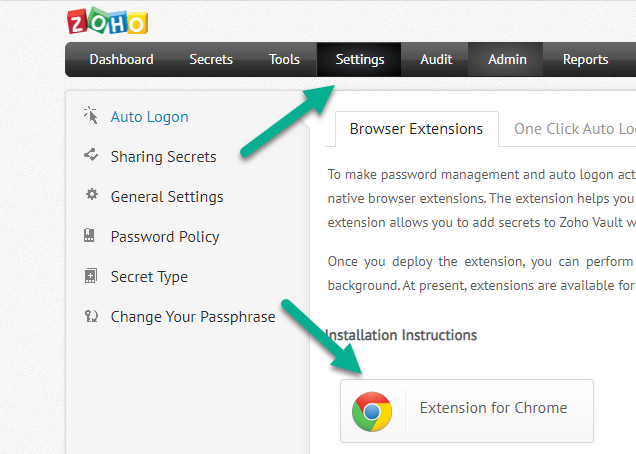Click the General Settings gear icon
Screen dimensions: 636x454
[91, 196]
